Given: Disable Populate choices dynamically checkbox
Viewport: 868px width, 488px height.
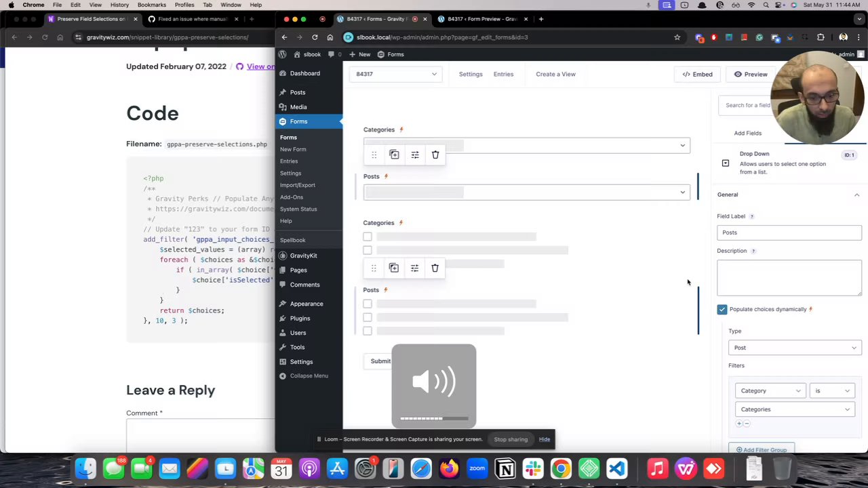Looking at the screenshot, I should pos(722,309).
